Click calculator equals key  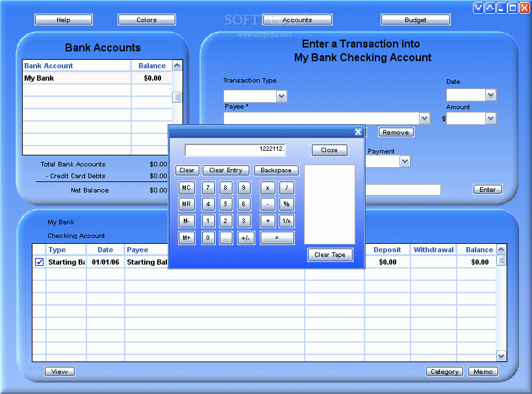[277, 238]
